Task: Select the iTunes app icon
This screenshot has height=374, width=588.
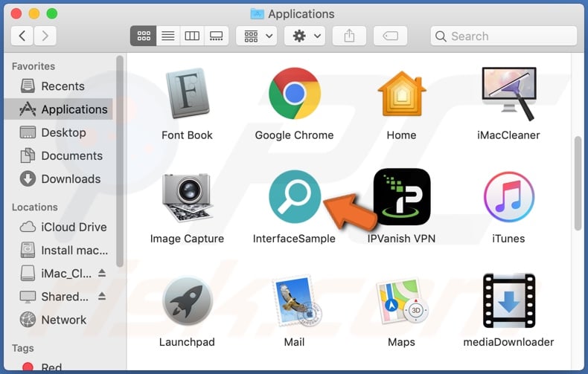Action: [x=509, y=197]
